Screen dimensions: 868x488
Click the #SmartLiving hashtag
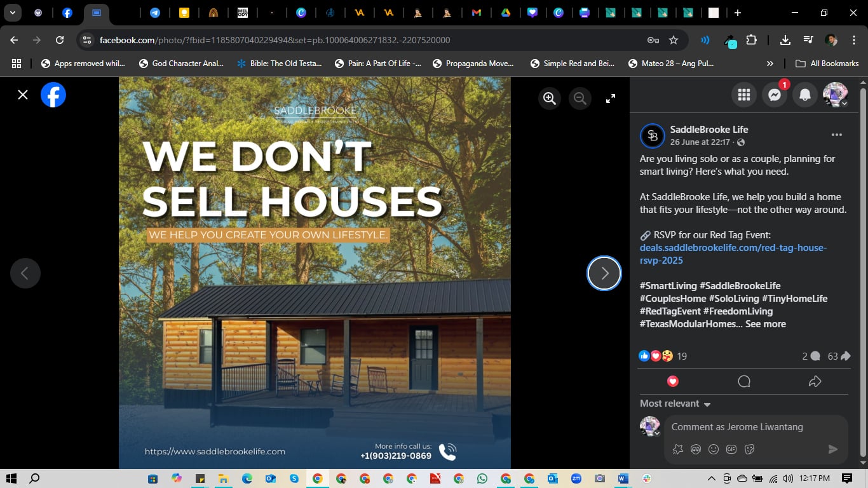pyautogui.click(x=668, y=286)
